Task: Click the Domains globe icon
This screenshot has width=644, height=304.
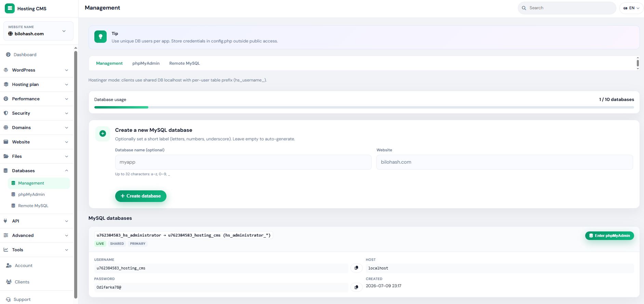Action: (x=6, y=127)
